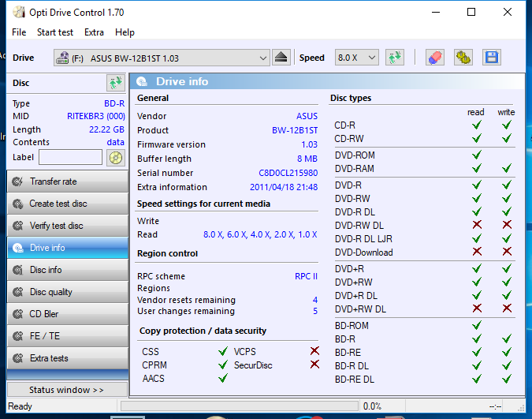Click the Ready status bar text
Screen dimensions: 532x419
[x=20, y=406]
